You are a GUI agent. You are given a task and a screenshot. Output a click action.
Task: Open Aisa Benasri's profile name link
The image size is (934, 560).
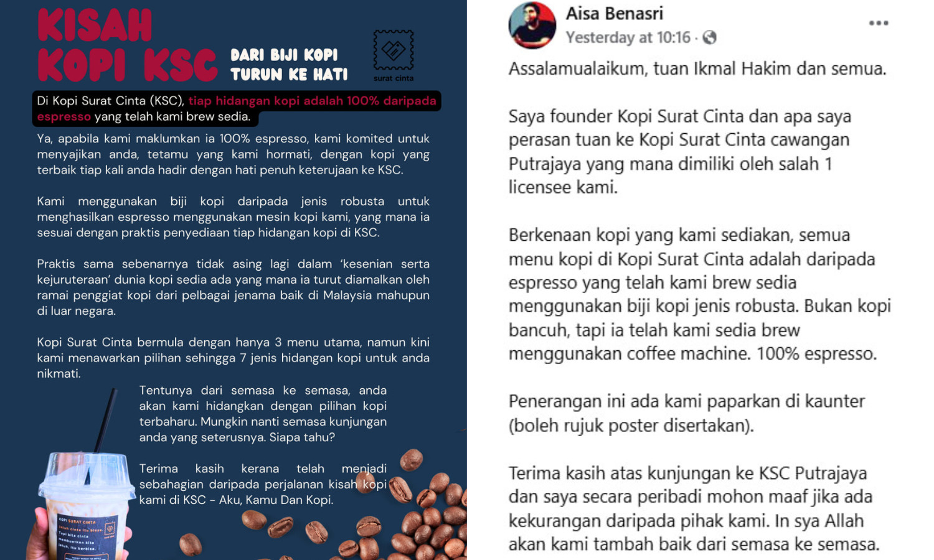point(614,13)
